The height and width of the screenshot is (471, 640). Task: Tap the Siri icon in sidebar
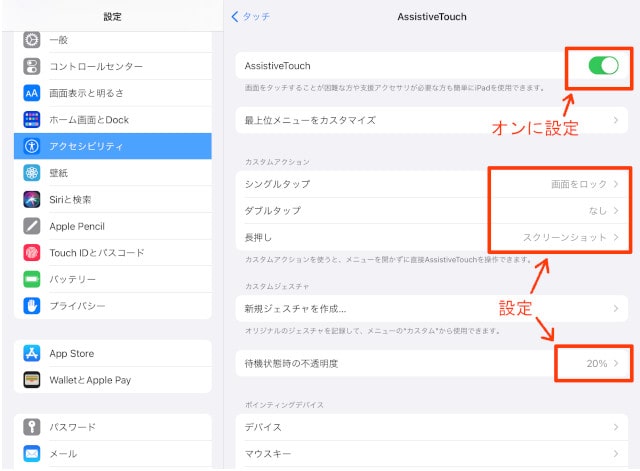[31, 200]
